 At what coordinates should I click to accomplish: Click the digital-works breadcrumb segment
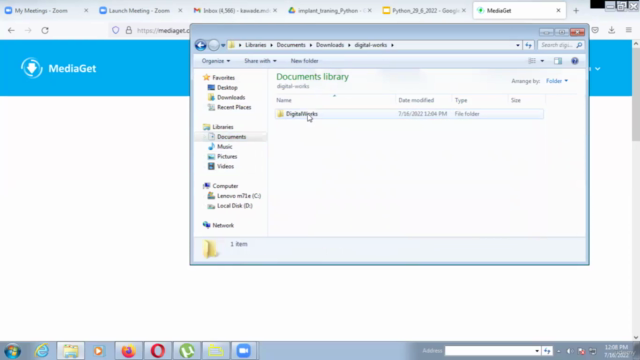(371, 45)
